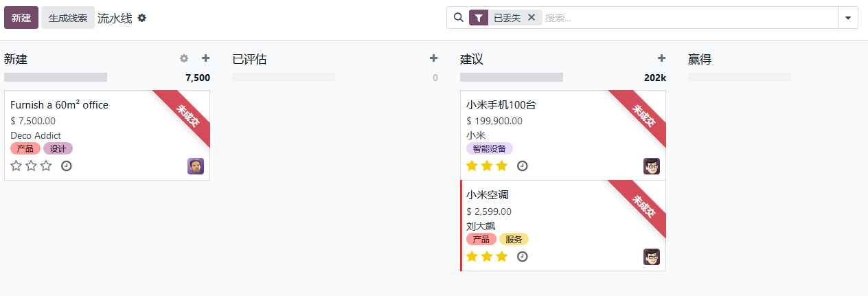868x296 pixels.
Task: Open the 新建 column settings gear
Action: [184, 59]
